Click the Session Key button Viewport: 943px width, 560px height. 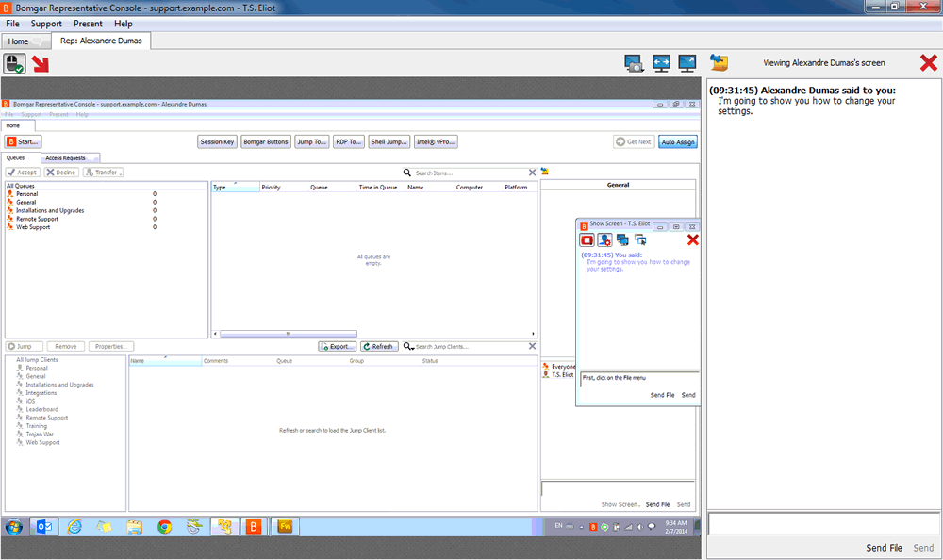point(217,141)
